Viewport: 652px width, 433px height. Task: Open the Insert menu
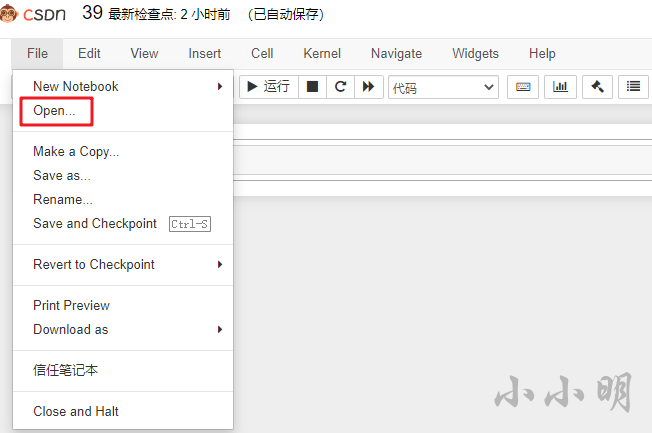click(x=205, y=54)
